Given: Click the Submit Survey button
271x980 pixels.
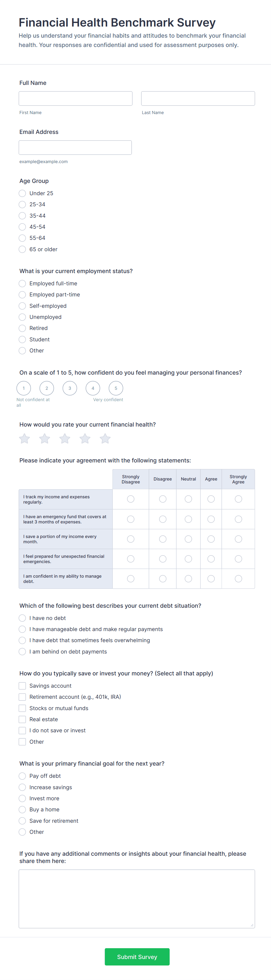Looking at the screenshot, I should [x=137, y=956].
